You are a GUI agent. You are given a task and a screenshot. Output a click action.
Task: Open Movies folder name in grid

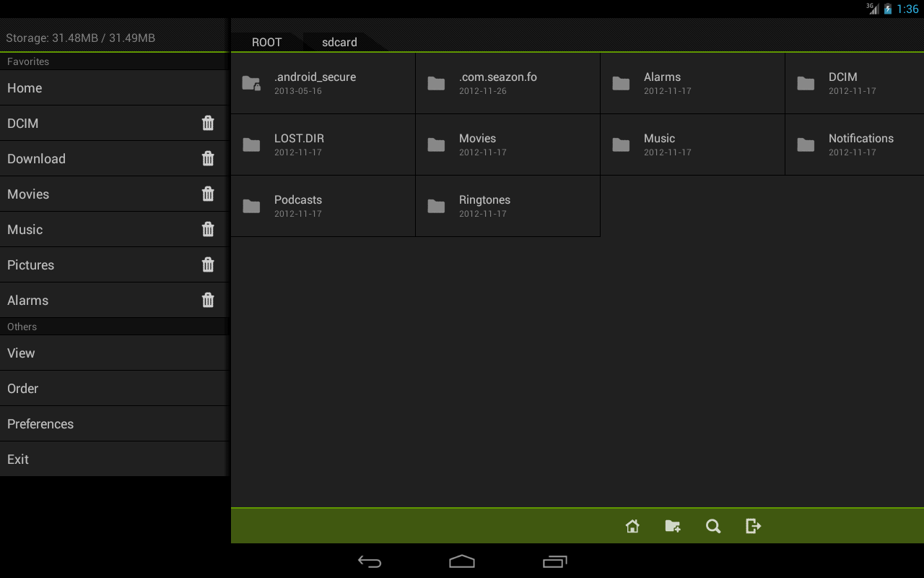(x=477, y=138)
